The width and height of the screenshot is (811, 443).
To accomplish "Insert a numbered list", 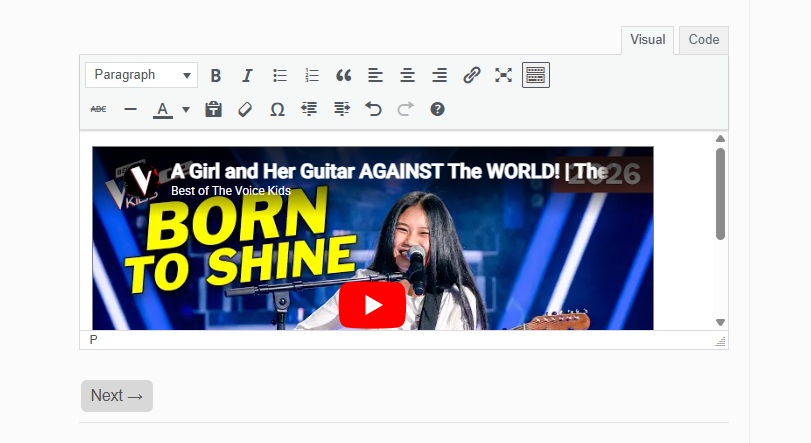I will click(x=312, y=75).
